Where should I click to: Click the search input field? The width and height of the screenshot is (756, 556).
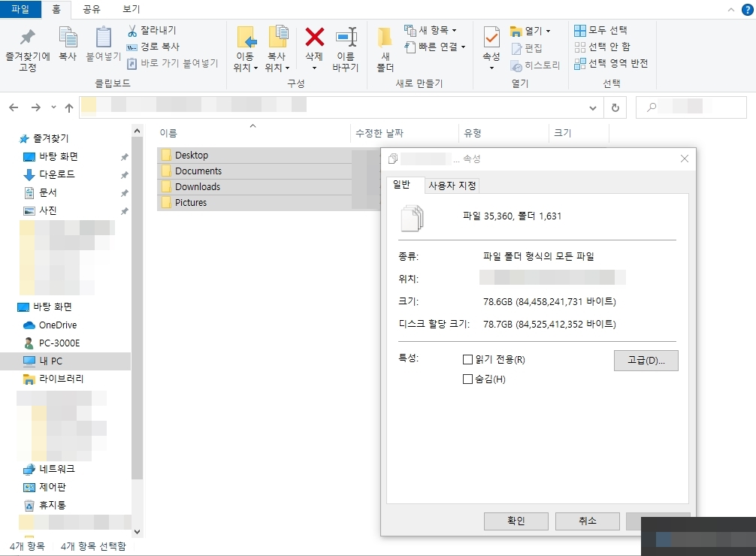click(x=691, y=107)
